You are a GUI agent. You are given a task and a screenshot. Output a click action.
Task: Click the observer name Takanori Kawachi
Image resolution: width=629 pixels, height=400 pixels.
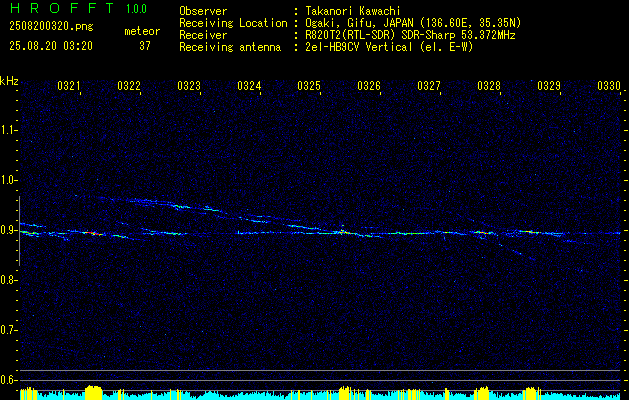point(353,11)
